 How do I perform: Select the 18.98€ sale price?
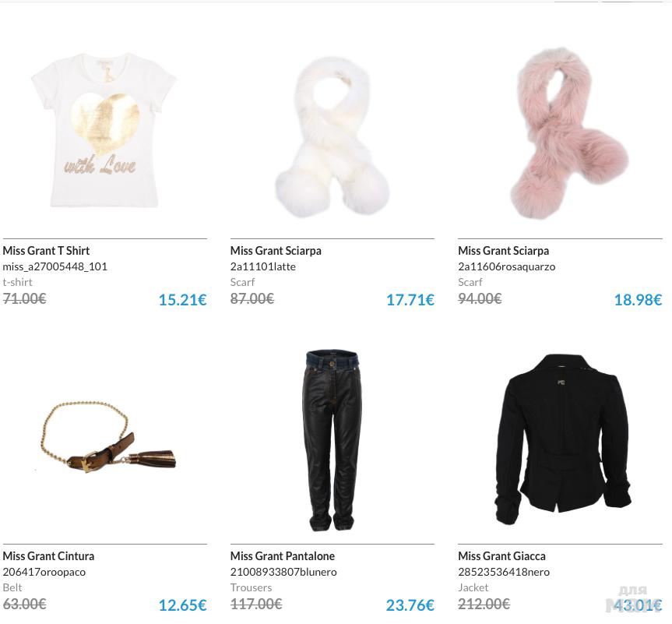[639, 300]
